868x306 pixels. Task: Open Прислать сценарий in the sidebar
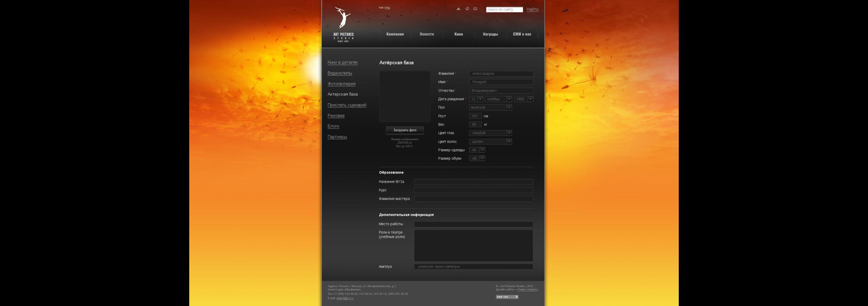(347, 105)
